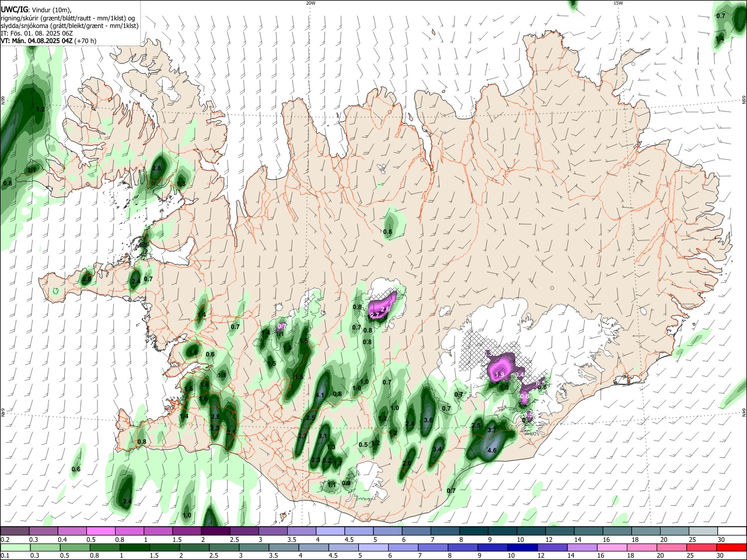Click the light violet rain swatch between 14 and 16
The image size is (747, 560).
tap(582, 547)
